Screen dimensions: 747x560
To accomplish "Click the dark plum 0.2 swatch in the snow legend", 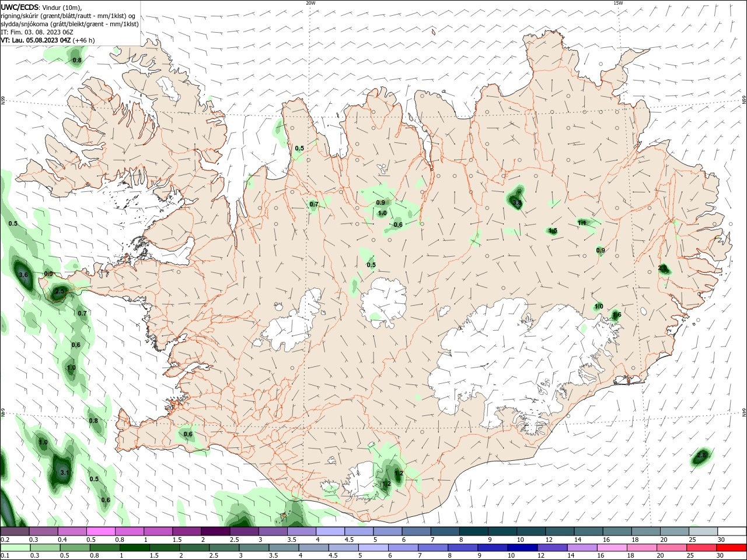I will pos(15,531).
